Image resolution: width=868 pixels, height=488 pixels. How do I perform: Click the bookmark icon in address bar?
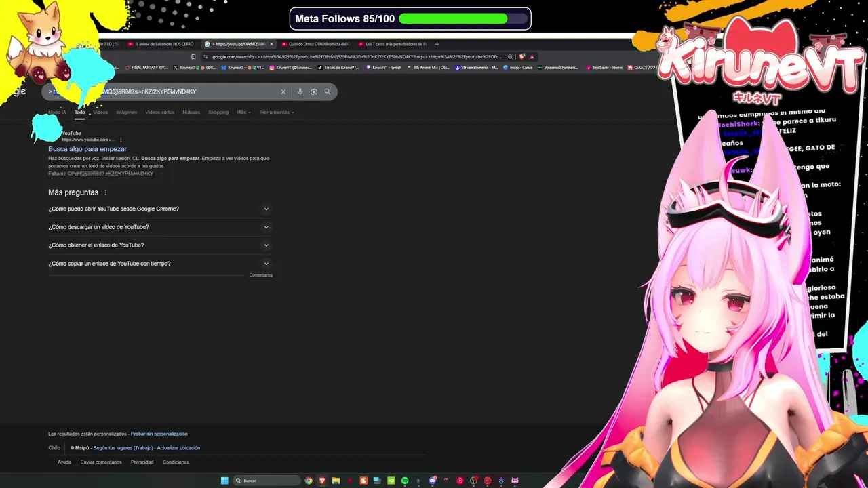coord(193,57)
